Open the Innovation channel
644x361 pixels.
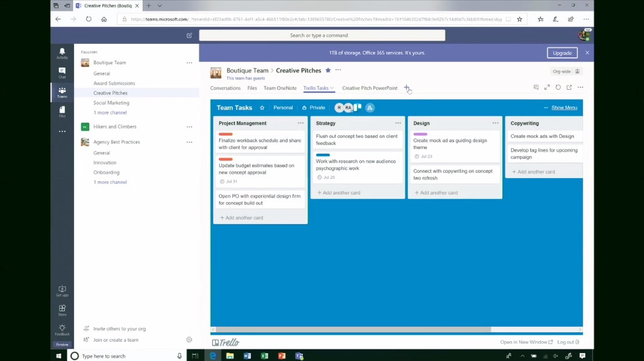(105, 162)
